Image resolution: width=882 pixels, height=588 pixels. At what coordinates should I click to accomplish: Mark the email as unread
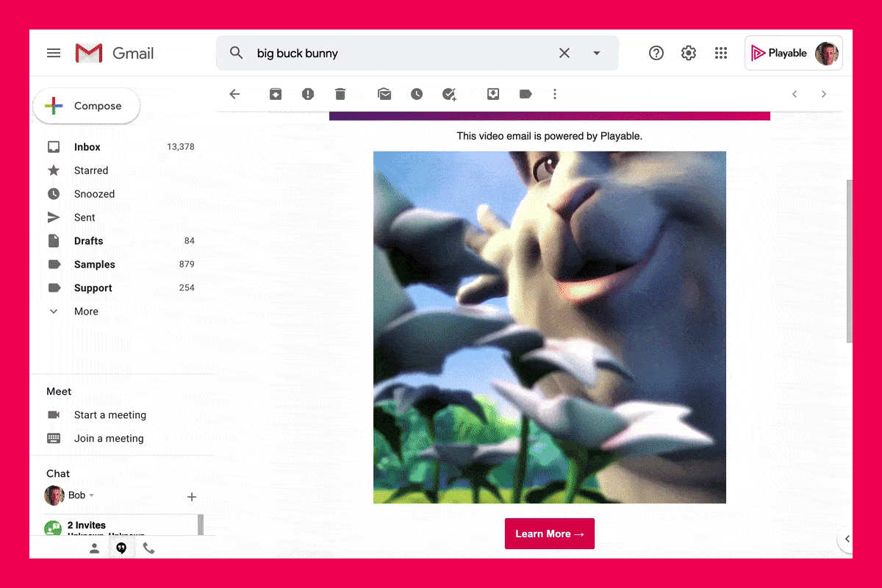coord(384,94)
